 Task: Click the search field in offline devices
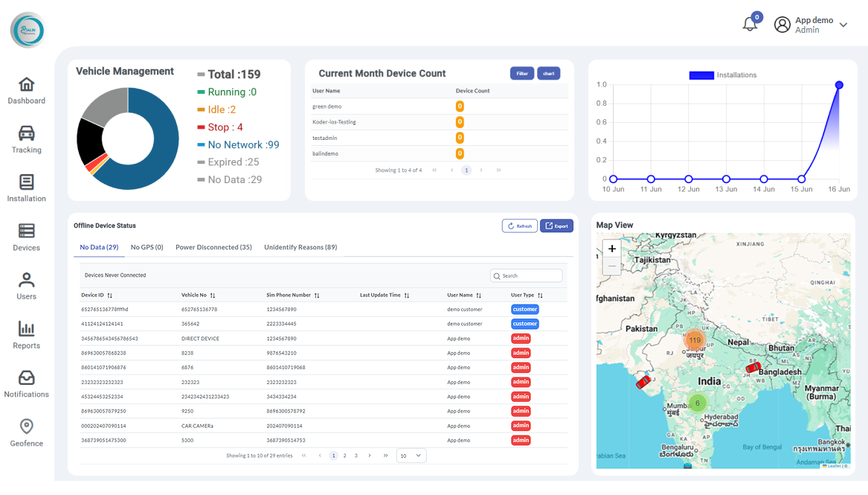(527, 275)
